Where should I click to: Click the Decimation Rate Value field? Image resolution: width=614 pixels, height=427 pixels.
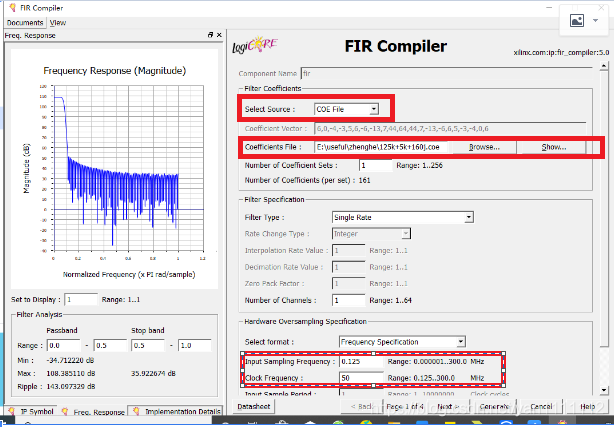[349, 267]
